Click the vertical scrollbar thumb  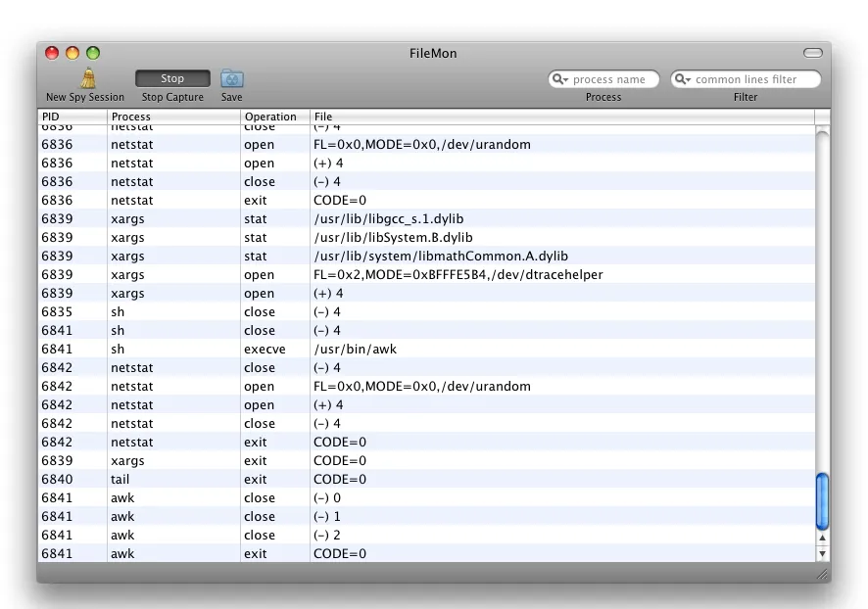click(821, 500)
